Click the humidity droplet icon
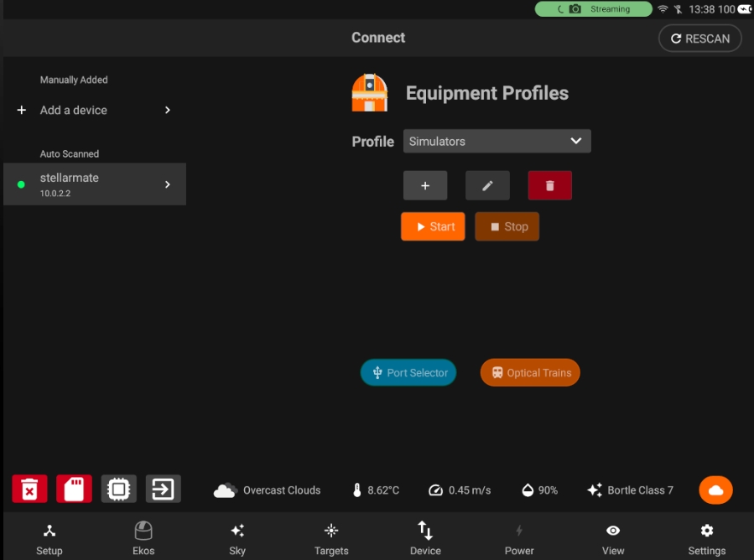 (528, 490)
